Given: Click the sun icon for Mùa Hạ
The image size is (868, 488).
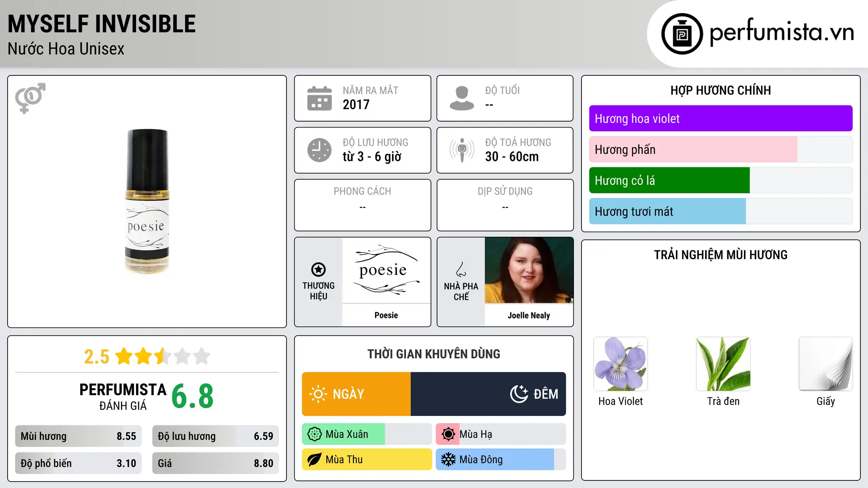Looking at the screenshot, I should (x=448, y=434).
